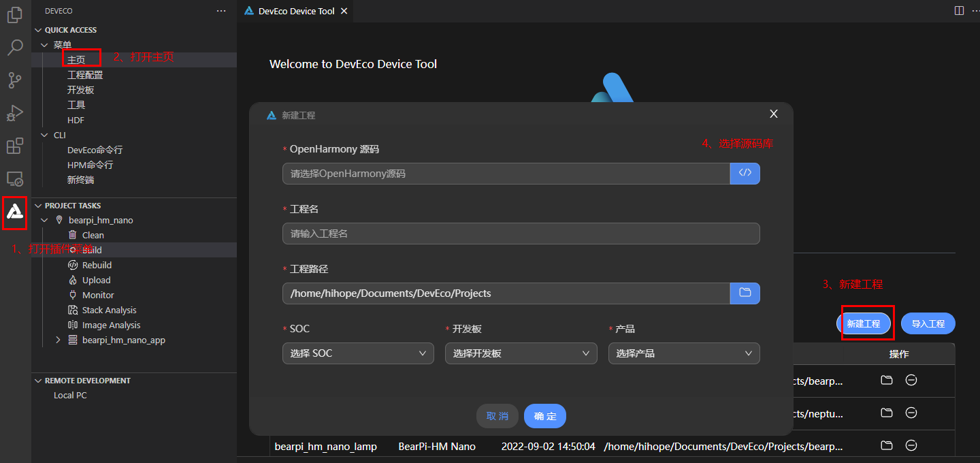Click the 工程路径 input field
Viewport: 980px width, 463px height.
(506, 293)
